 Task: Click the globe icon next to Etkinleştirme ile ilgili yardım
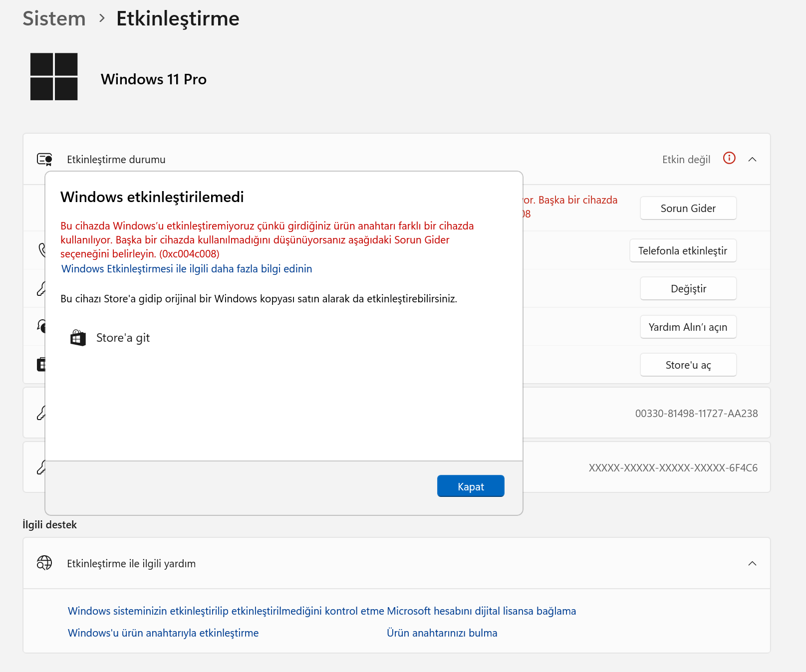tap(44, 563)
